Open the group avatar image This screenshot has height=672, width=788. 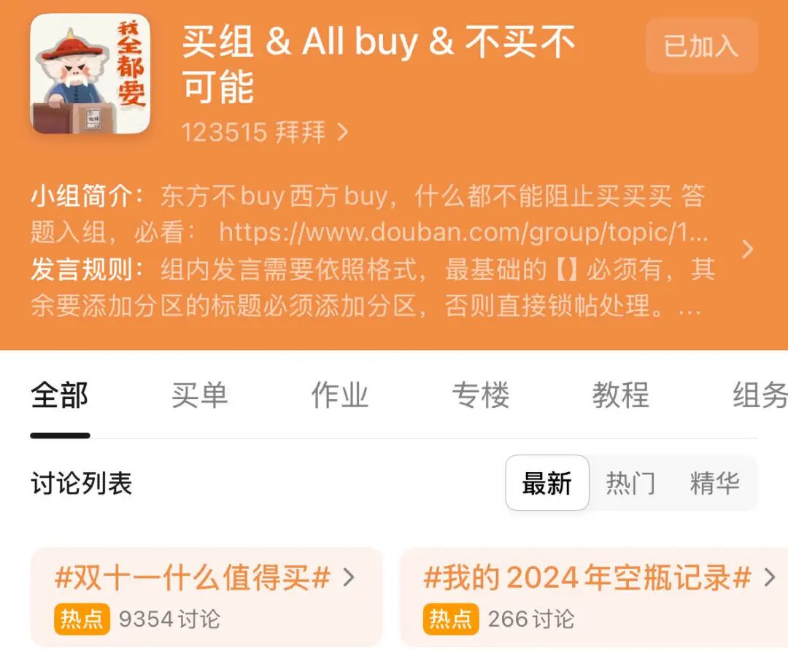click(x=90, y=74)
